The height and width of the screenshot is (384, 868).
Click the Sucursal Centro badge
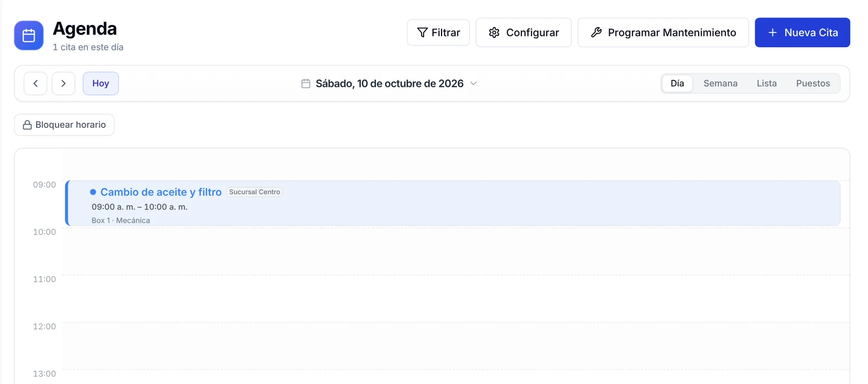(x=254, y=192)
